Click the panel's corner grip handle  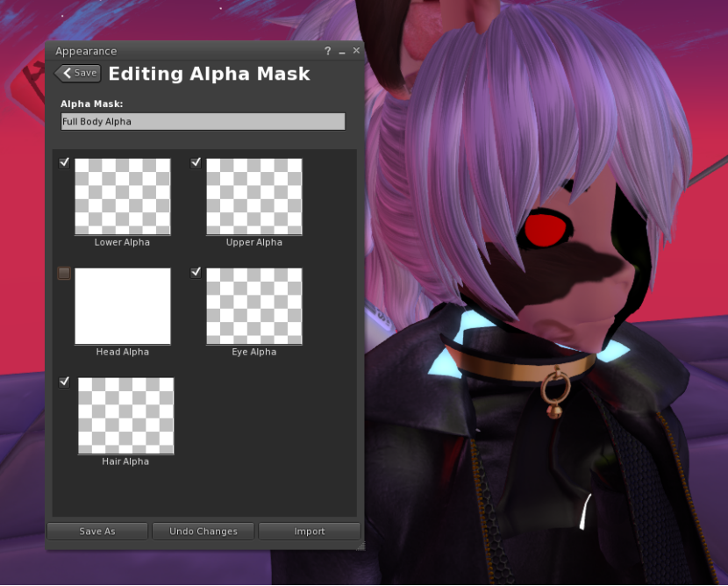(x=360, y=546)
